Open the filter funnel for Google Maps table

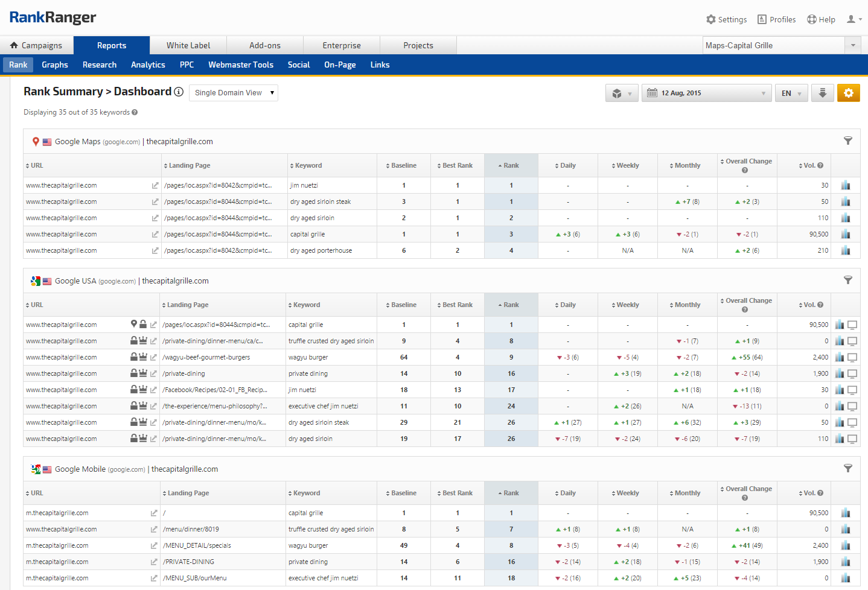[x=847, y=141]
